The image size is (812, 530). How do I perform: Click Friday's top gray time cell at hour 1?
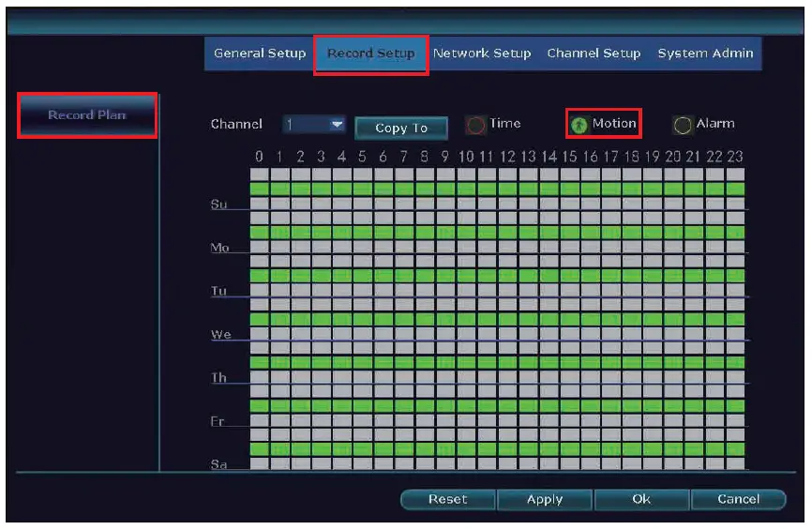click(x=280, y=391)
